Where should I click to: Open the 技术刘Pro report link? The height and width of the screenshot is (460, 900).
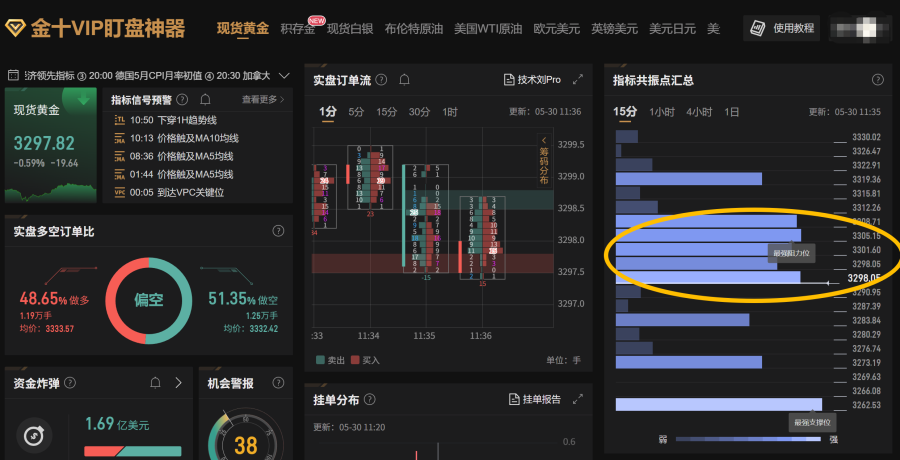pos(532,80)
